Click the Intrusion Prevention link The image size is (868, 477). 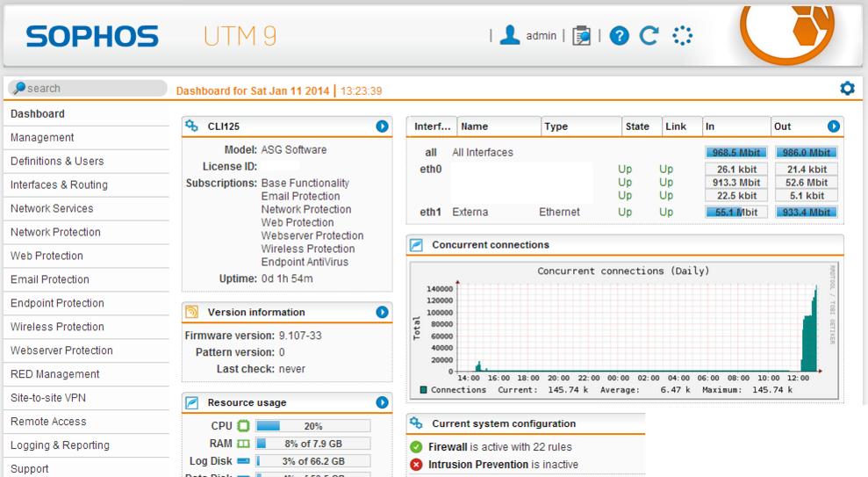tap(478, 464)
